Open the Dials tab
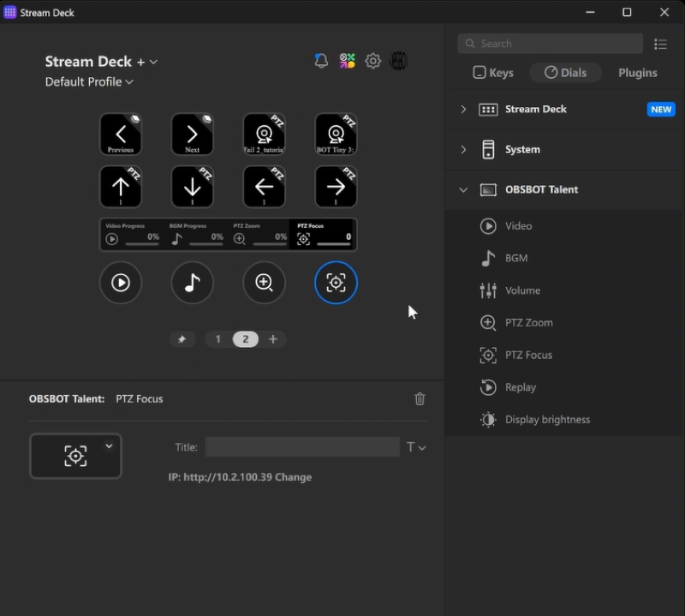This screenshot has height=616, width=685. pos(565,73)
